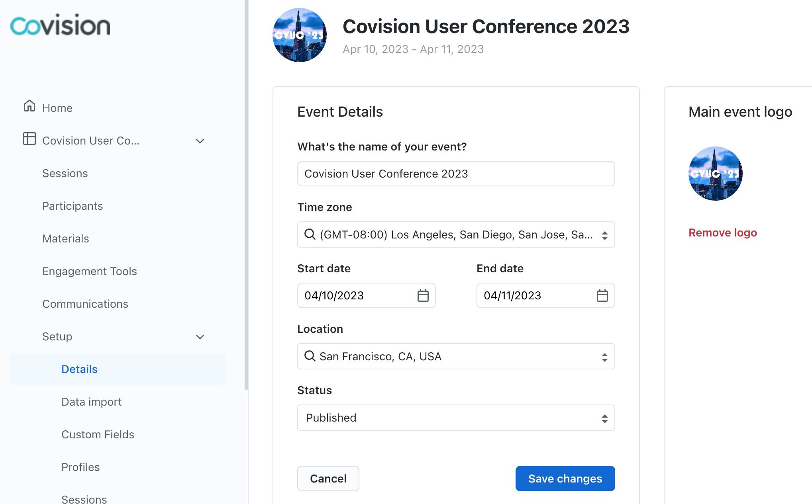Click the Time zone search magnifier icon
This screenshot has height=504, width=812.
point(310,234)
